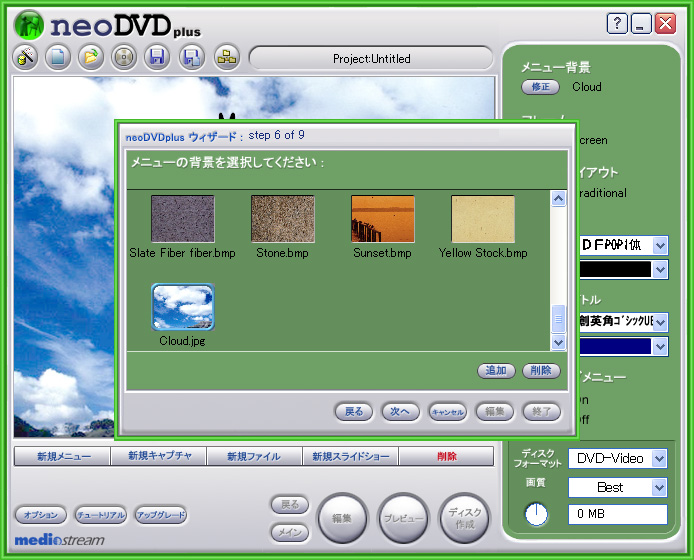Create a new project with blank page icon
The image size is (694, 560).
coord(58,57)
